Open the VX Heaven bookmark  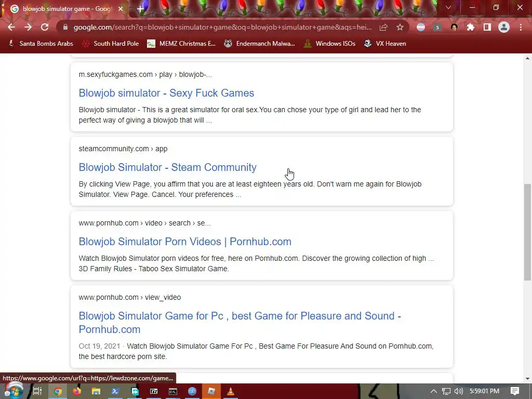click(385, 44)
